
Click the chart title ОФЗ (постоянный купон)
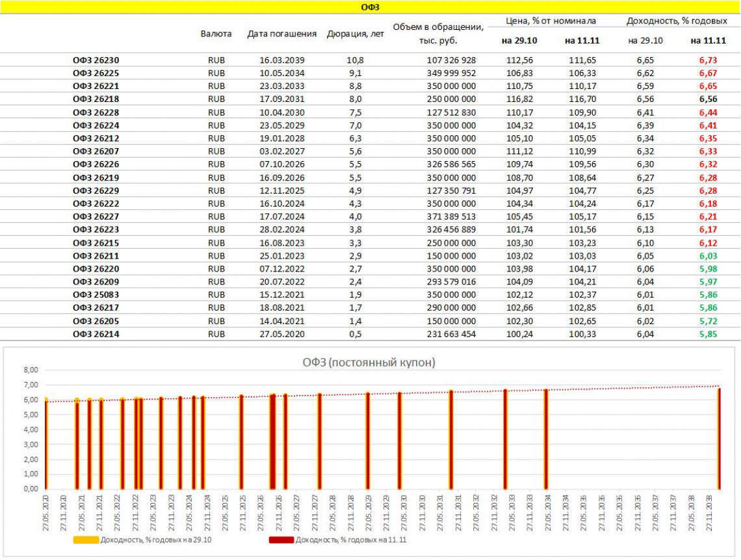(370, 363)
